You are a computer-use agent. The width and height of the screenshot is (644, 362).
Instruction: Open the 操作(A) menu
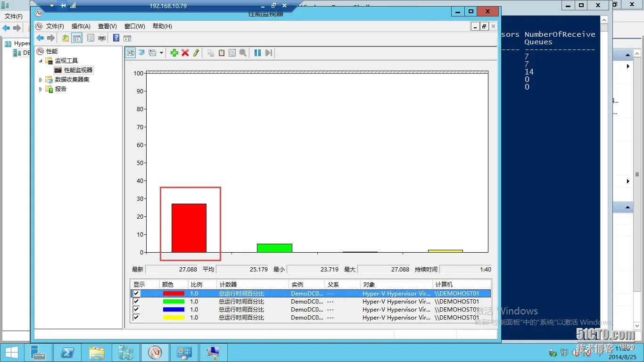81,26
